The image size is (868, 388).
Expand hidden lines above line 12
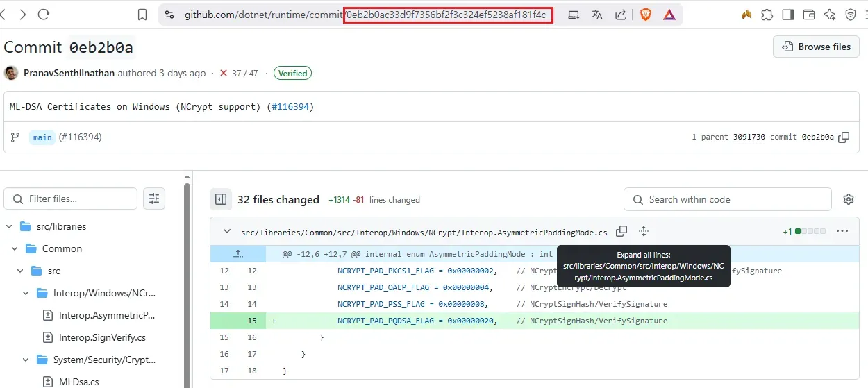238,254
